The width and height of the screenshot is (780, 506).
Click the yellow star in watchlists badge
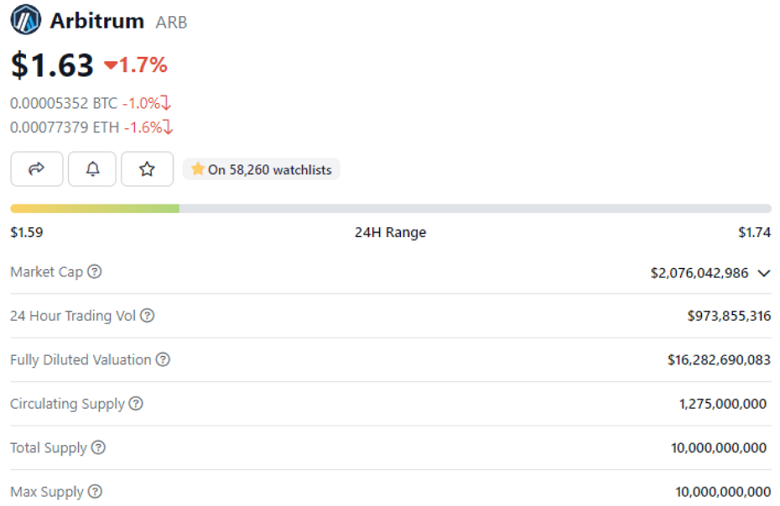coord(198,169)
